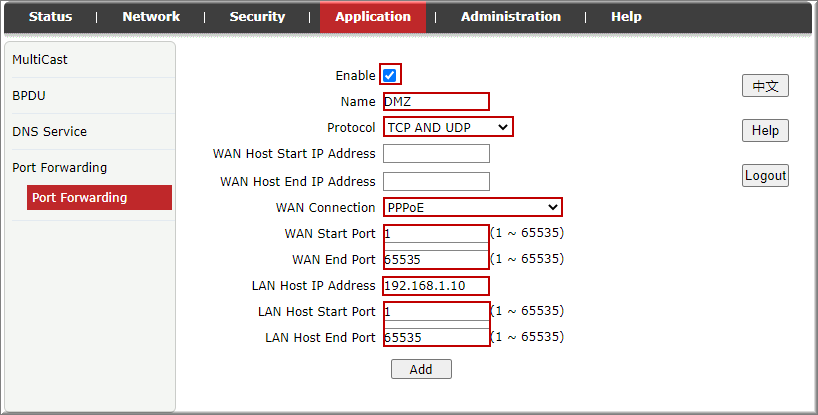Click the Logout button

point(765,176)
